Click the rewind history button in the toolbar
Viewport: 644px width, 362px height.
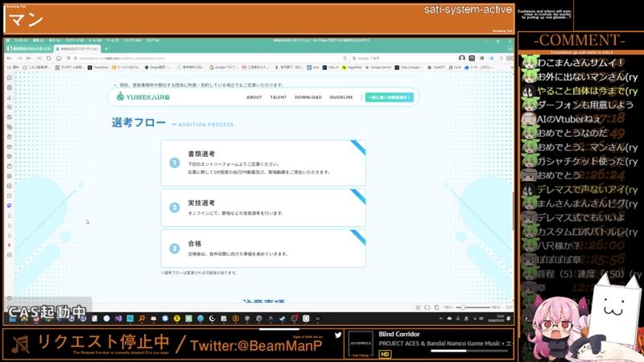tap(29, 58)
